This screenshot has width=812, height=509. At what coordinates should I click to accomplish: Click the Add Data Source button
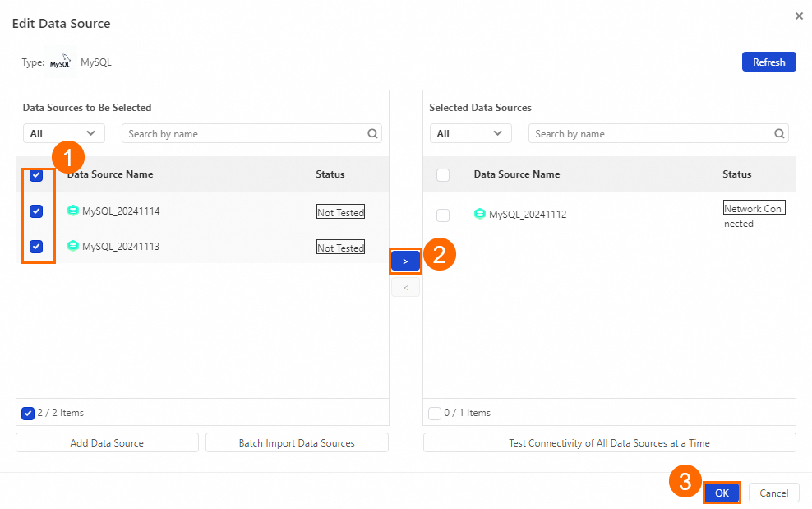107,443
